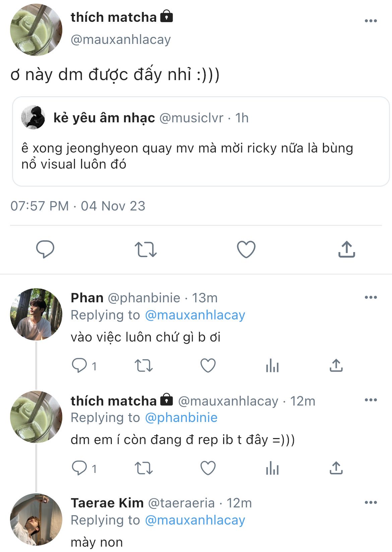
Task: Share Phan's reply
Action: coord(336,366)
